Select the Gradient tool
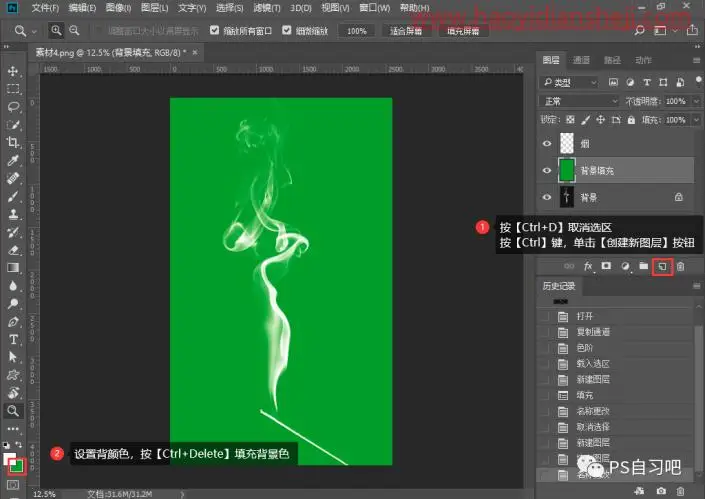This screenshot has height=499, width=705. tap(13, 268)
